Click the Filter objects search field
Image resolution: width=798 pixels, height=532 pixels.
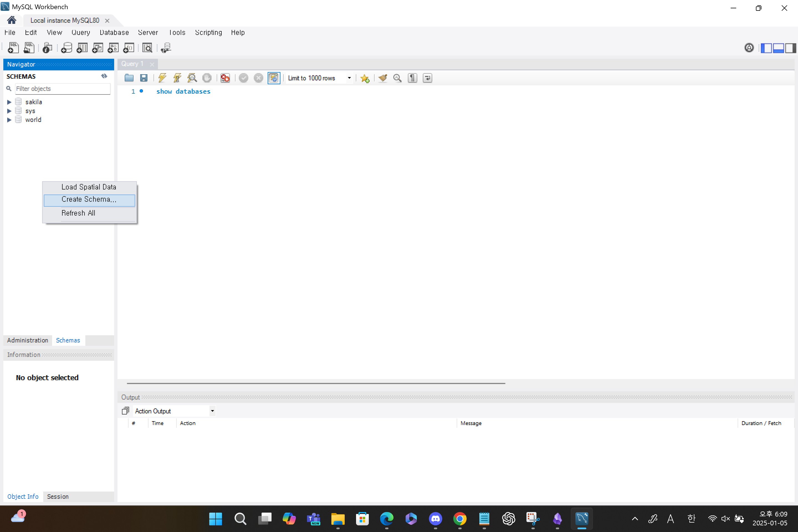click(x=63, y=89)
